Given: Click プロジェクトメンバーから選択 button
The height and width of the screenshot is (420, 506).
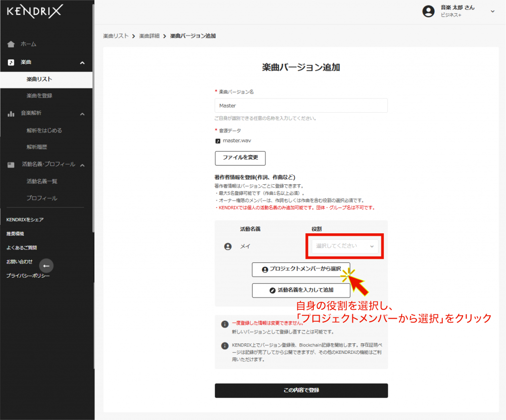Looking at the screenshot, I should tap(300, 269).
